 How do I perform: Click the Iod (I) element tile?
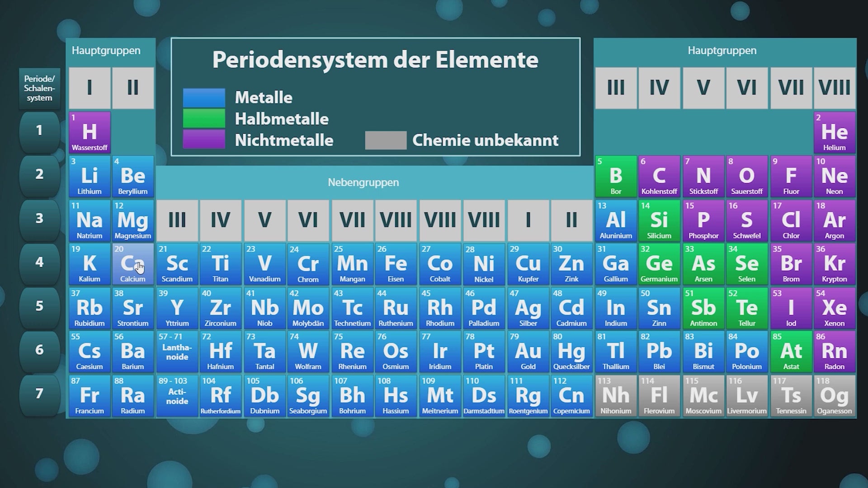pos(791,309)
